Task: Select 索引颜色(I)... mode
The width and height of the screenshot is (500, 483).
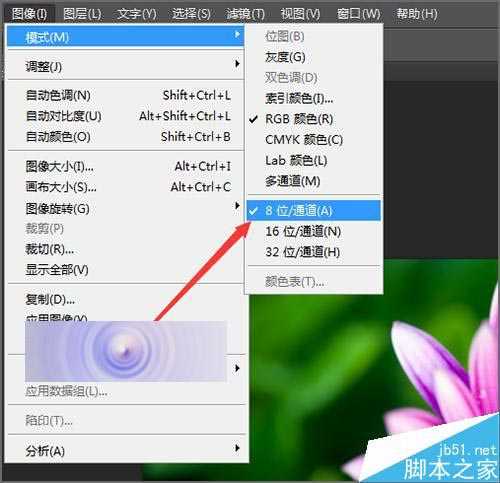Action: coord(314,98)
